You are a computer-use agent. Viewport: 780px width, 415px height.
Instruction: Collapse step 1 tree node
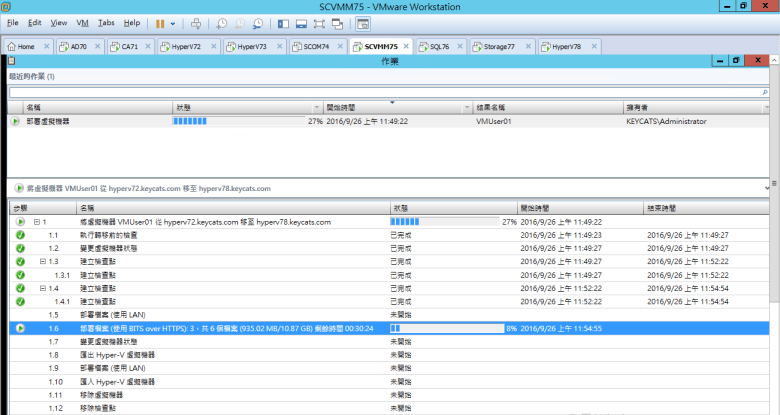pyautogui.click(x=37, y=222)
